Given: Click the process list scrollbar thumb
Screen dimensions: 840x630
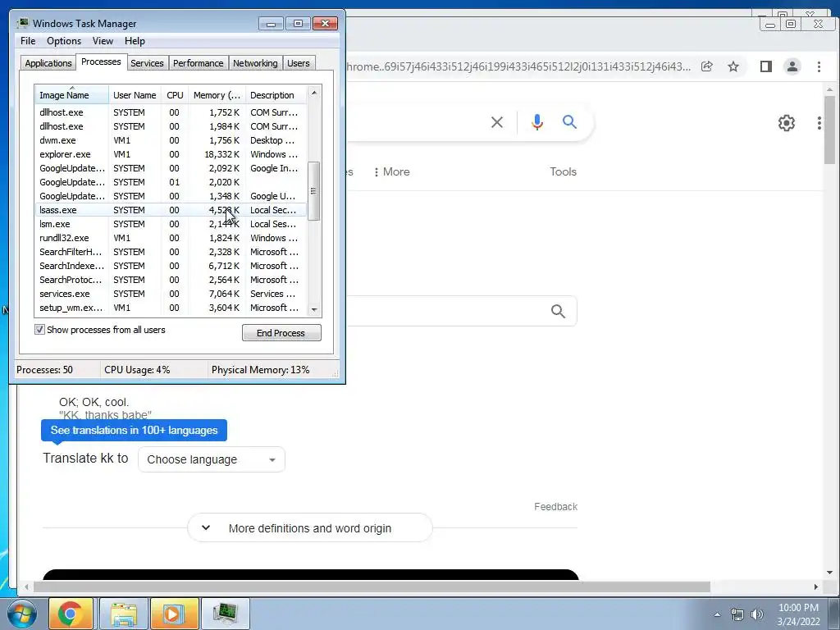Looking at the screenshot, I should [314, 191].
